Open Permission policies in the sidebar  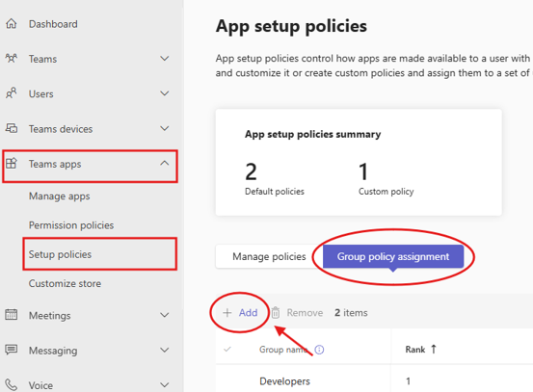[x=71, y=225]
